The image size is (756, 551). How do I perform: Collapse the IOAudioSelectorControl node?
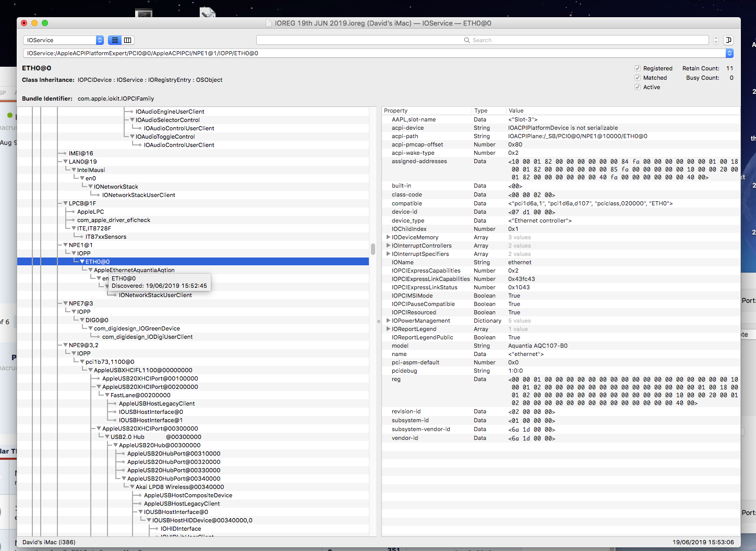pyautogui.click(x=133, y=120)
